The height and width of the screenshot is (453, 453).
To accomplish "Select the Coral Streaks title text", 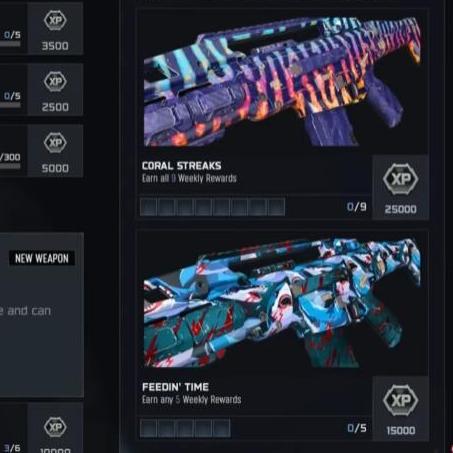I will click(182, 166).
